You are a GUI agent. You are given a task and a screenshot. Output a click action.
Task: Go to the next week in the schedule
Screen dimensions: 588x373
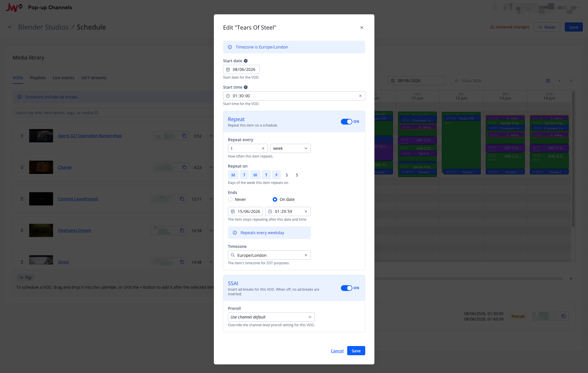[571, 81]
